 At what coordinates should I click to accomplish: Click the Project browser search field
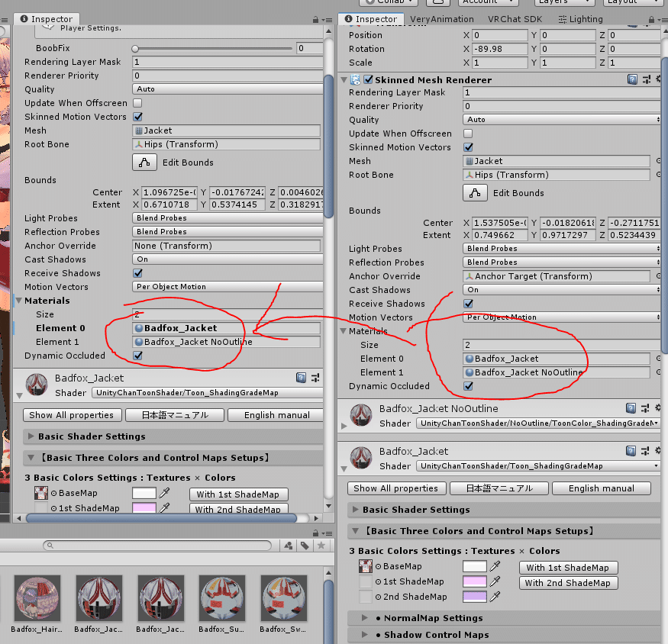point(157,545)
